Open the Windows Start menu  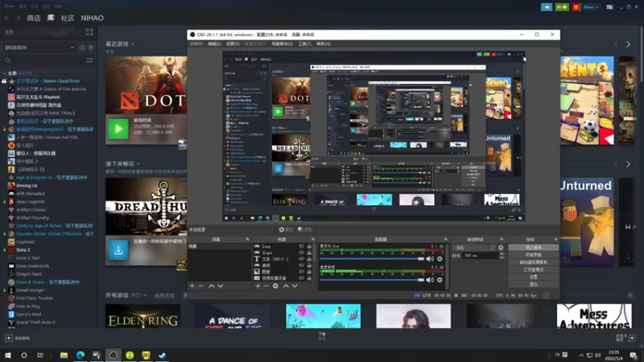click(x=7, y=355)
